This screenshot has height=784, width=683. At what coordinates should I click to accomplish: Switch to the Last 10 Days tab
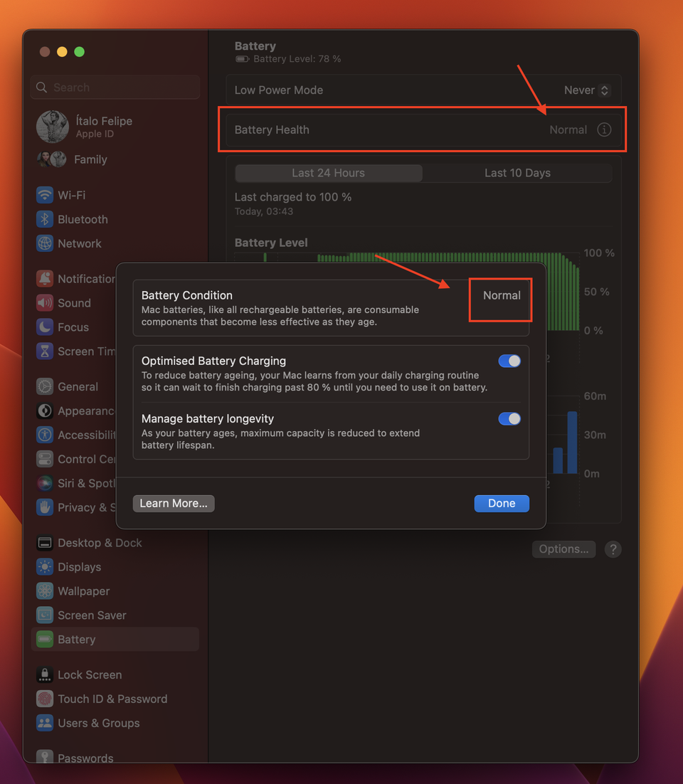517,173
